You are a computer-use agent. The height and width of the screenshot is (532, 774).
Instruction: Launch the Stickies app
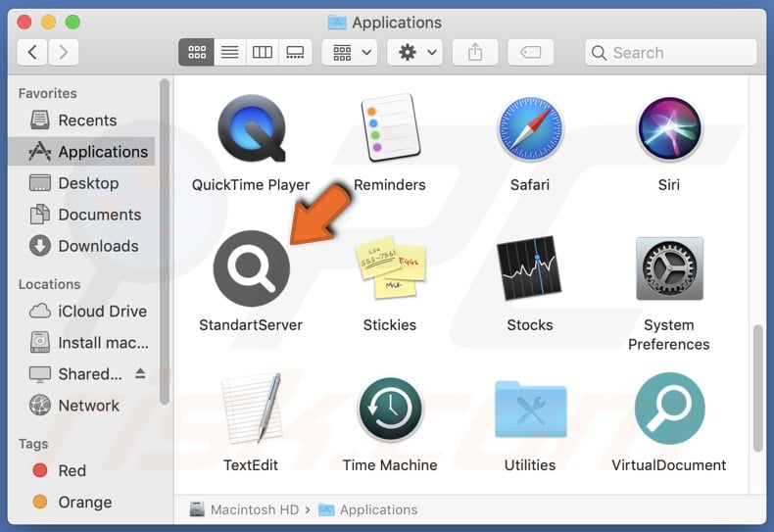pyautogui.click(x=390, y=268)
